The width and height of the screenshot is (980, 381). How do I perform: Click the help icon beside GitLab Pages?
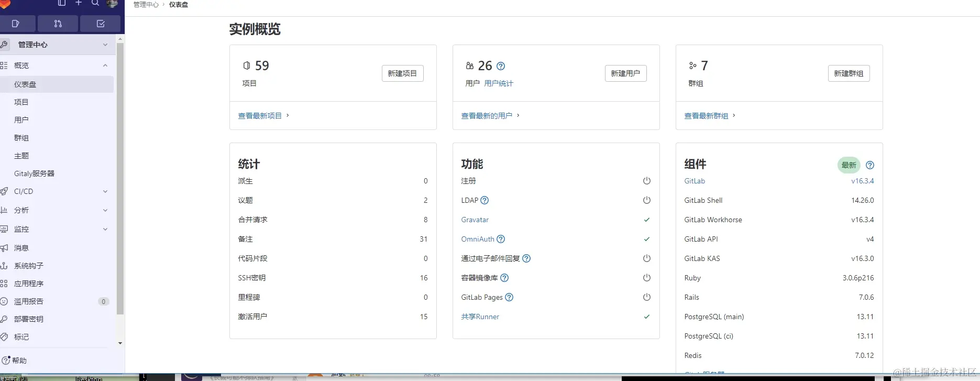point(509,297)
